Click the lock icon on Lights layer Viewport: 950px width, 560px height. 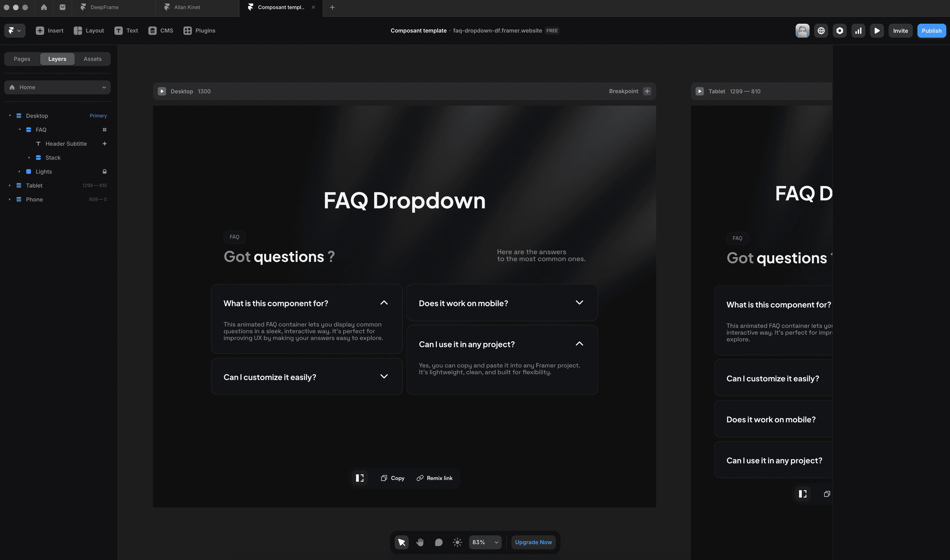click(x=105, y=172)
